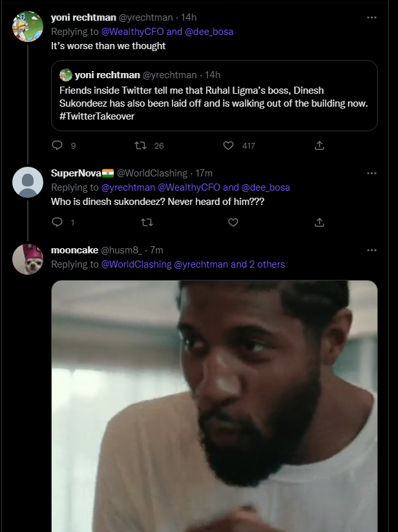Open more options menu on SuperNova's tweet

(372, 173)
